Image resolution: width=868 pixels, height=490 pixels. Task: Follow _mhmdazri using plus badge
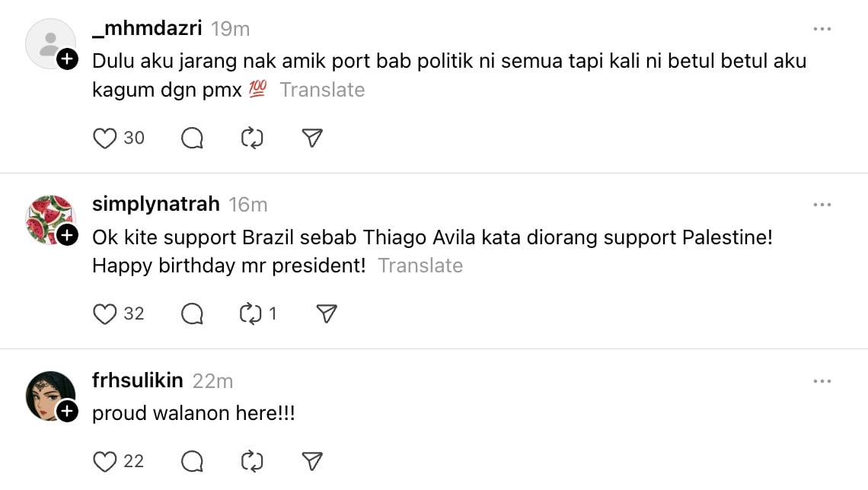67,59
